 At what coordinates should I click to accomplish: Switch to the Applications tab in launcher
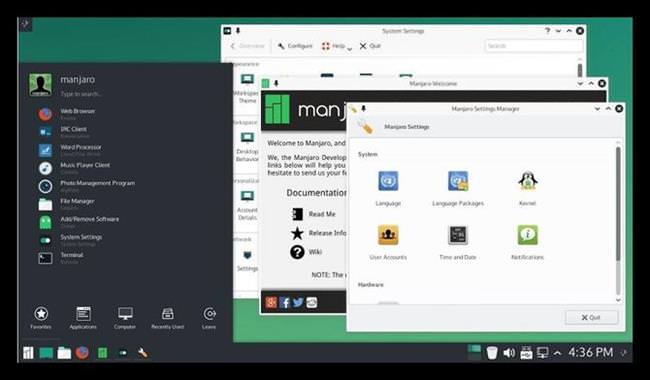(x=83, y=318)
